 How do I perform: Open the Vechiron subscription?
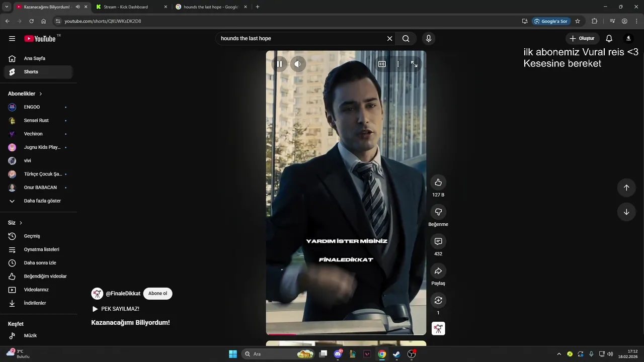38,134
